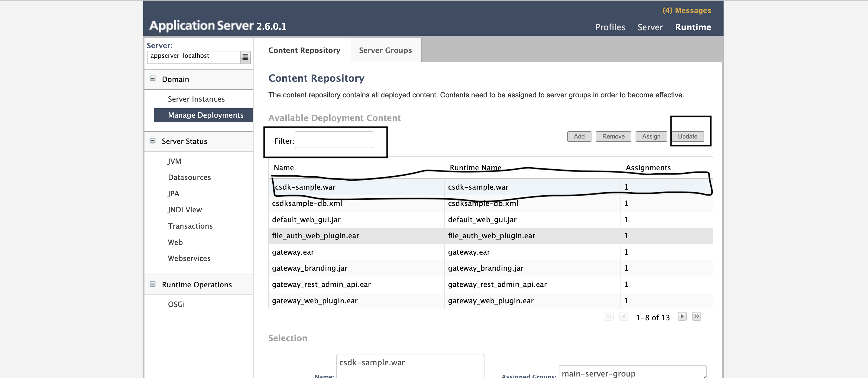The height and width of the screenshot is (378, 868).
Task: Open the Runtime menu
Action: [693, 27]
